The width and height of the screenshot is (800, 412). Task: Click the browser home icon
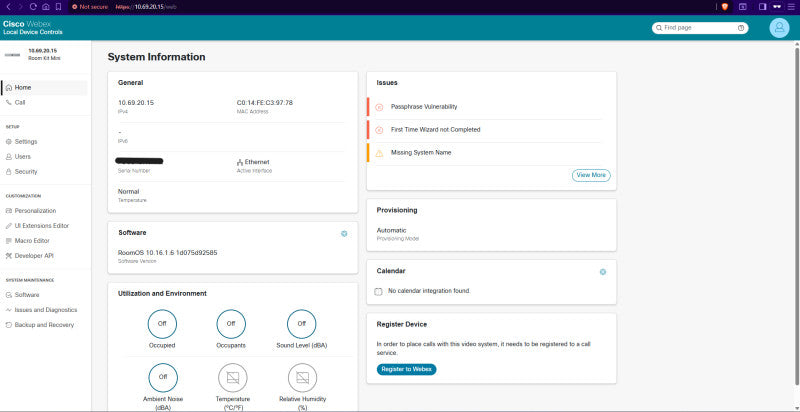click(x=45, y=7)
